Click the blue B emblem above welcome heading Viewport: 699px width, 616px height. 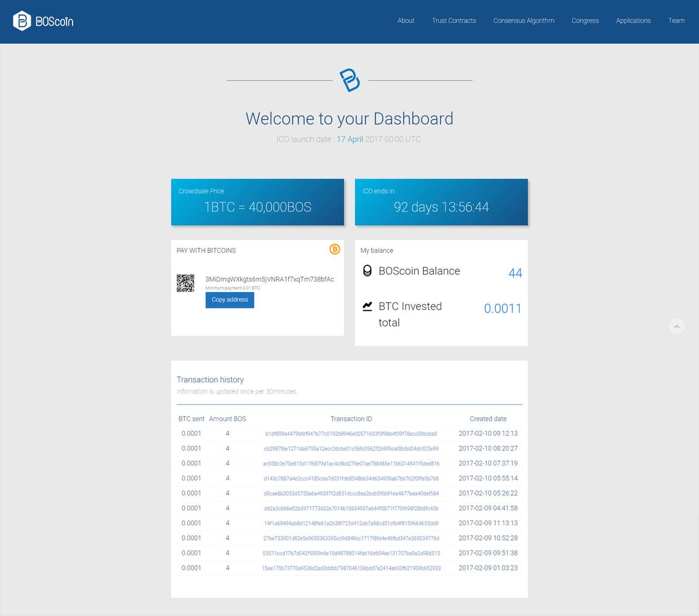coord(350,80)
